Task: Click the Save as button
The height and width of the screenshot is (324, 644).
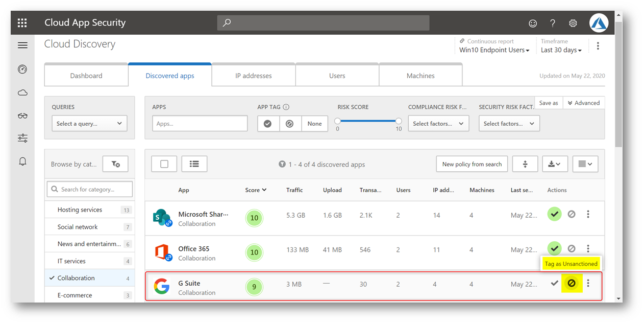Action: tap(549, 103)
